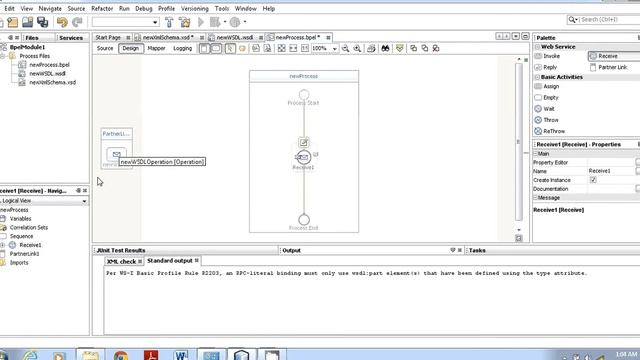Collapse the Message properties section
640x360 pixels.
click(x=536, y=198)
